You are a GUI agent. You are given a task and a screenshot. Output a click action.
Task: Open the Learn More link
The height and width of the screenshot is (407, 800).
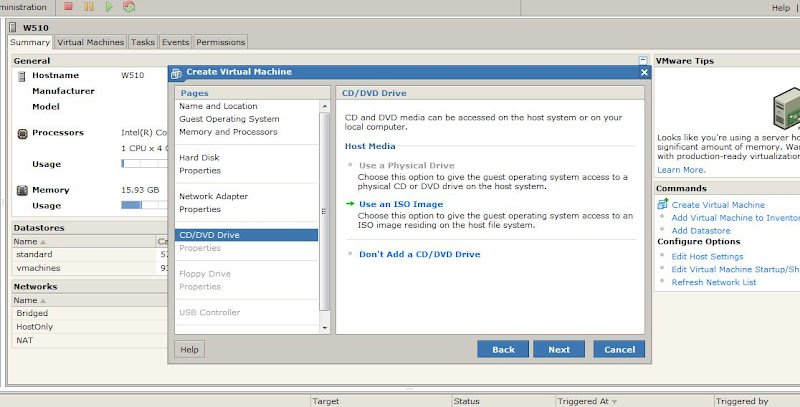(681, 170)
